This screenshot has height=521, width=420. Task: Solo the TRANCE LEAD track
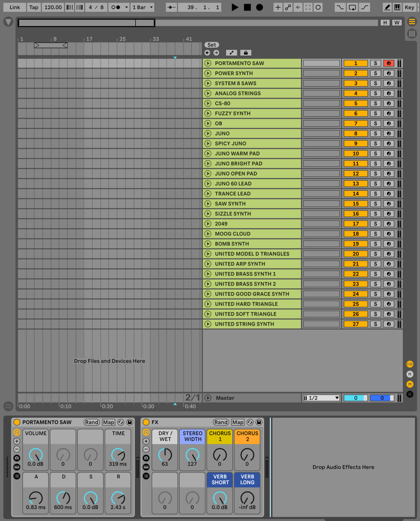[375, 194]
